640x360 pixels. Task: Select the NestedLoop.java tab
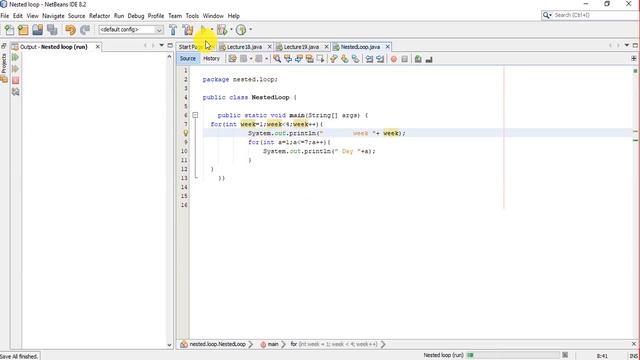[360, 47]
